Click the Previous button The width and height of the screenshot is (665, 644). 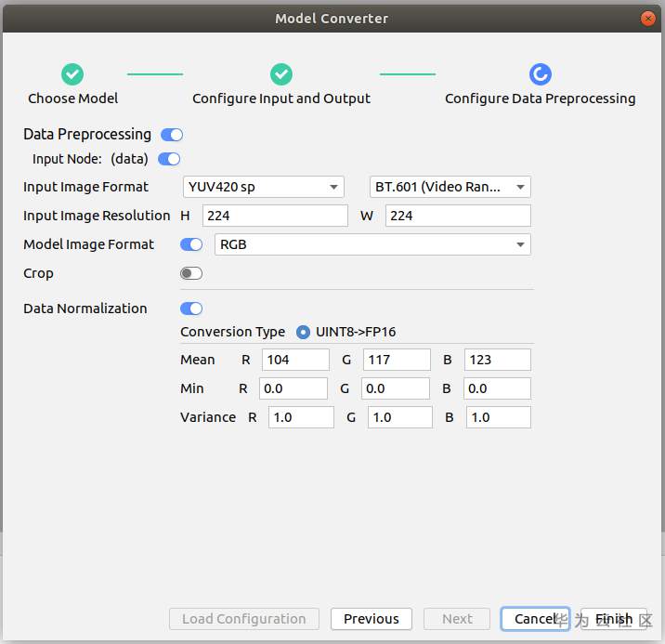click(372, 619)
